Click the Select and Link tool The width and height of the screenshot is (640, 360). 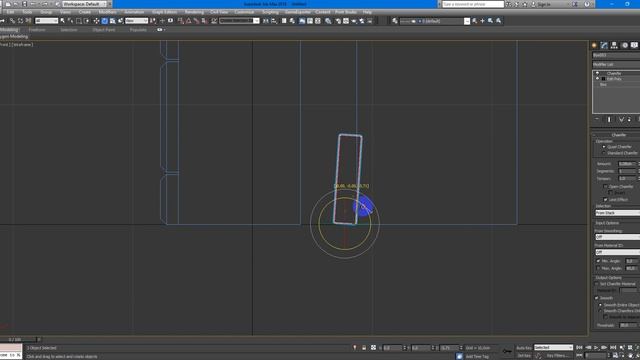12,21
